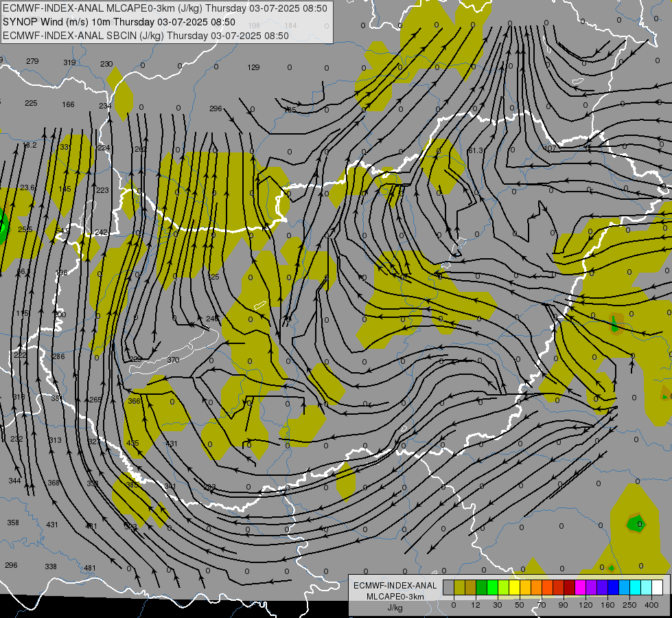Click legend scale value 30
Screen dimensions: 672x618
coord(498,605)
